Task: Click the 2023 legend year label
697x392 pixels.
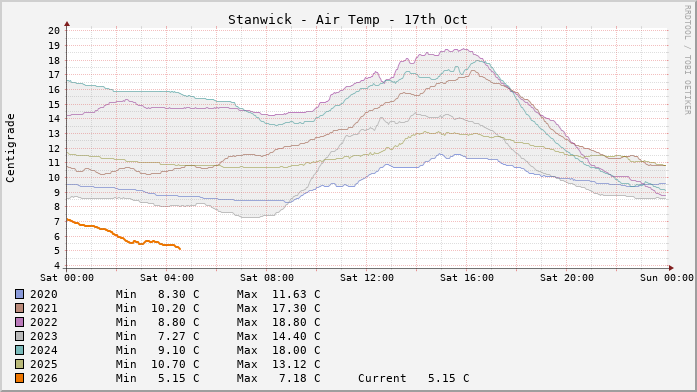Action: click(44, 336)
